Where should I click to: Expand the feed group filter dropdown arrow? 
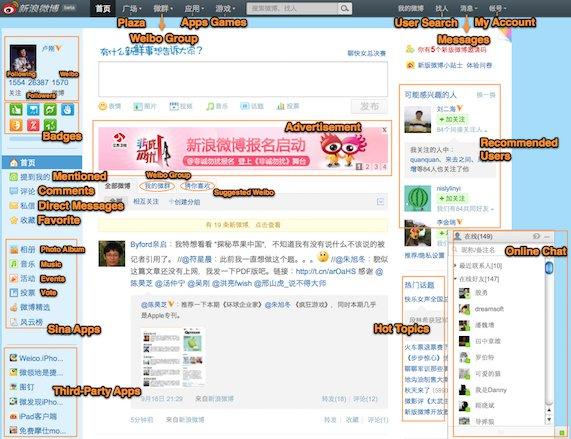(380, 202)
